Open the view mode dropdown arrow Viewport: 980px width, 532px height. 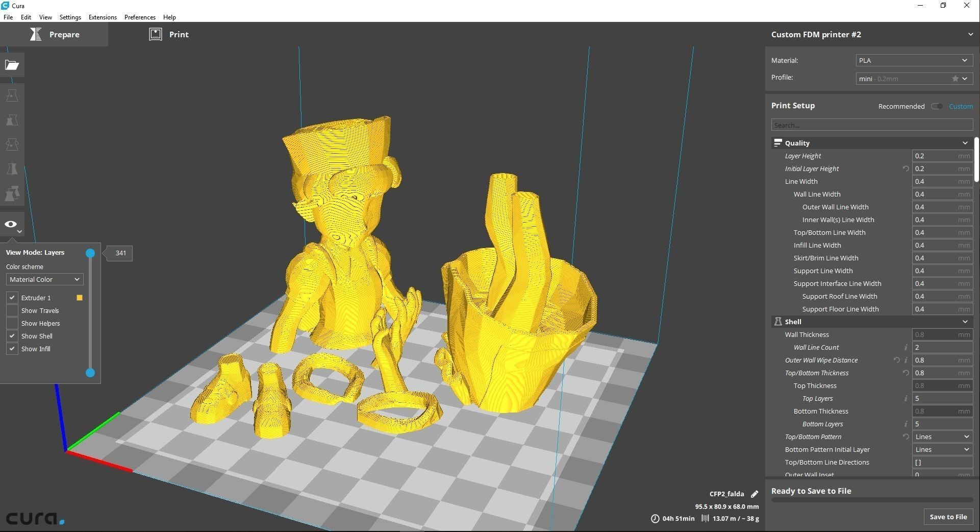[x=19, y=232]
